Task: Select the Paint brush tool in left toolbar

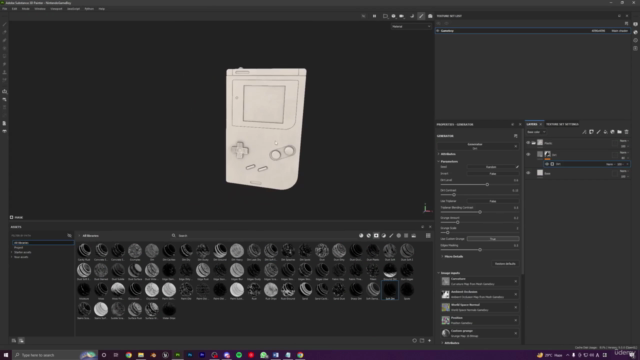Action: click(x=4, y=24)
